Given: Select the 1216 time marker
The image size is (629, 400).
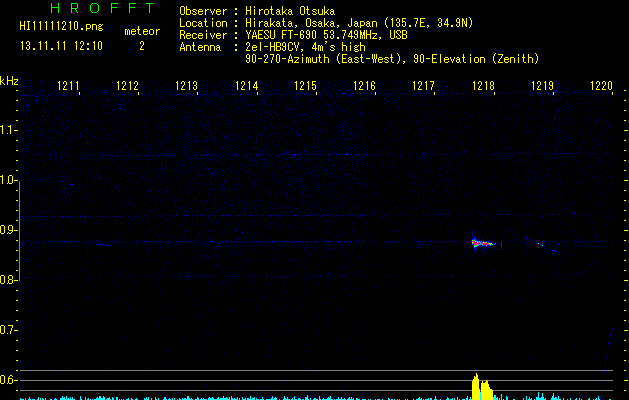Looking at the screenshot, I should point(364,86).
